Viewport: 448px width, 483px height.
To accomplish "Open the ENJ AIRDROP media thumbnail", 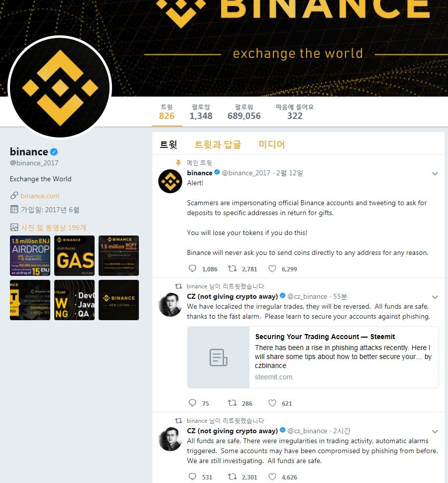I will pyautogui.click(x=30, y=255).
